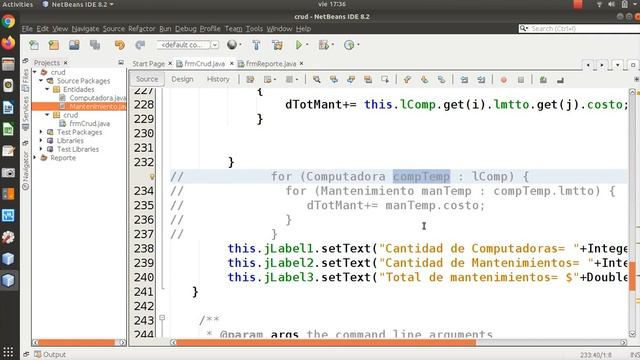This screenshot has height=360, width=640.
Task: Open the Run Project dropdown arrow
Action: (x=307, y=45)
